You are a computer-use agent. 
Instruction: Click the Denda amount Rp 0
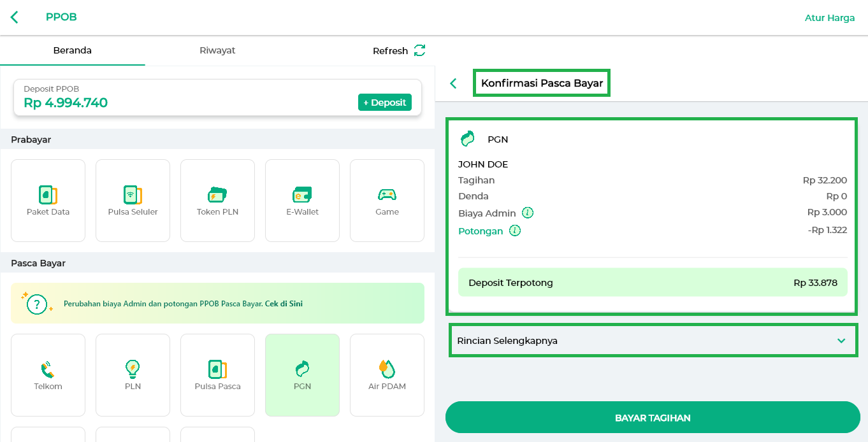point(837,196)
